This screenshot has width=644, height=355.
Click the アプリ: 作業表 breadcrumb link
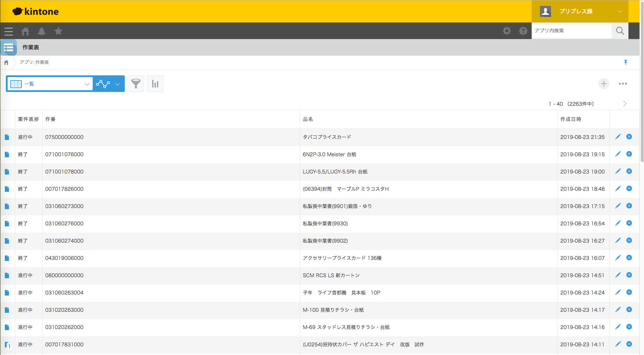pos(34,62)
